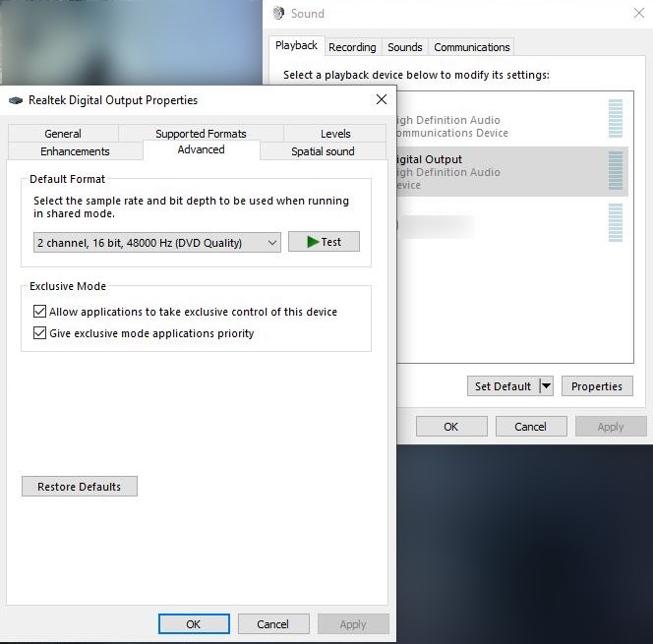Screen dimensions: 653x644
Task: Select the blurred third playback device
Action: tap(512, 223)
